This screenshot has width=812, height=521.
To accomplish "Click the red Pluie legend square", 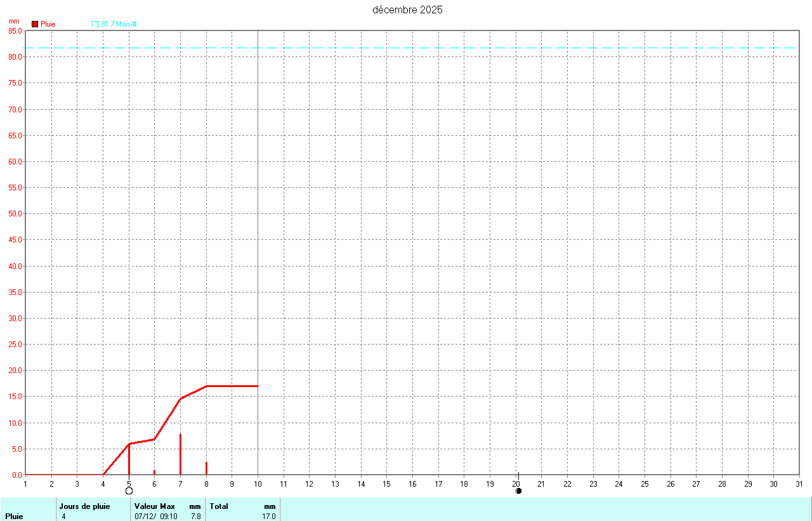I will [x=35, y=24].
